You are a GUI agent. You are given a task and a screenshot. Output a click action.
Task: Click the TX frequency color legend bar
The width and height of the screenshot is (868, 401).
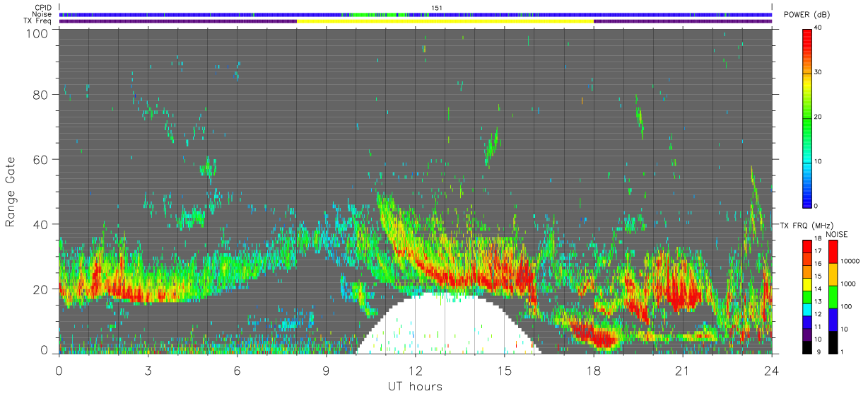pyautogui.click(x=807, y=296)
